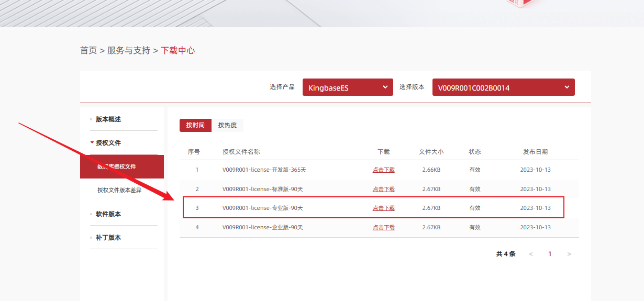Open 服务与支持 in the breadcrumb

(129, 50)
